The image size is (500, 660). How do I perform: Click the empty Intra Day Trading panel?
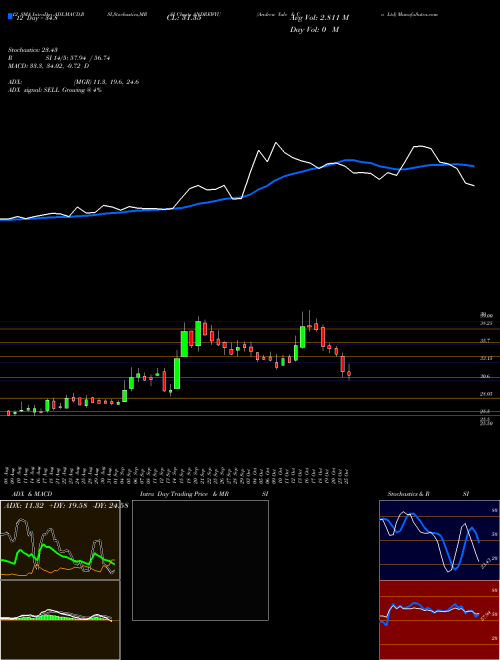pos(200,560)
